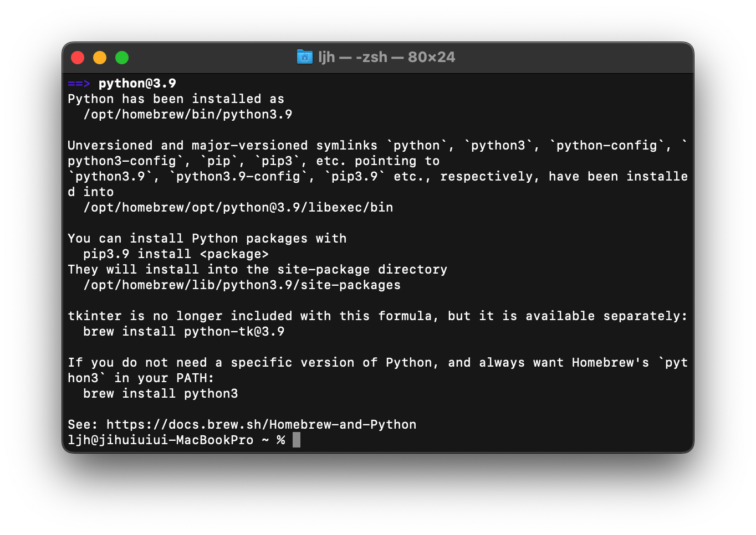
Task: Close the Terminal window with red button
Action: (78, 58)
